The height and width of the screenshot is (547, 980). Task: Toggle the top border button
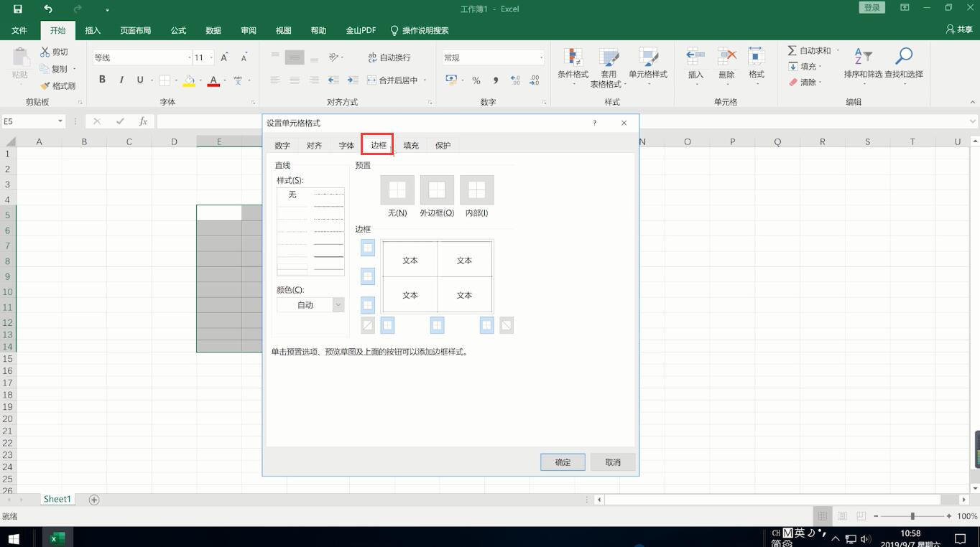(367, 248)
